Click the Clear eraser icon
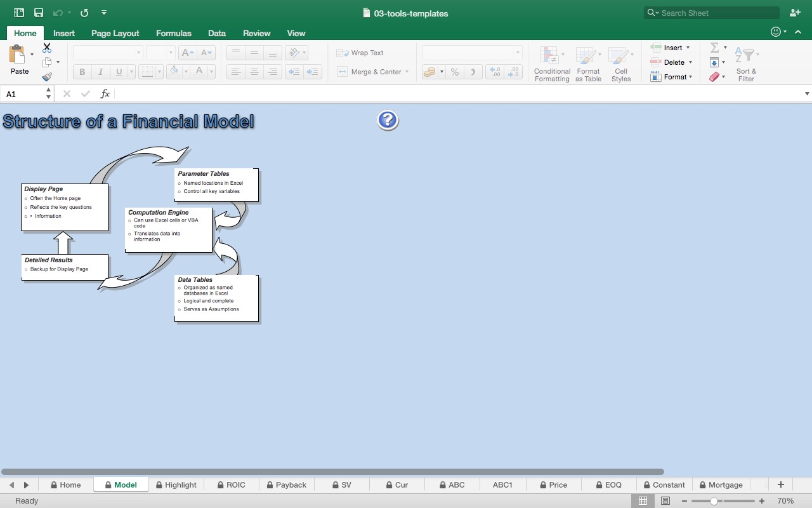The width and height of the screenshot is (812, 508). click(x=714, y=76)
